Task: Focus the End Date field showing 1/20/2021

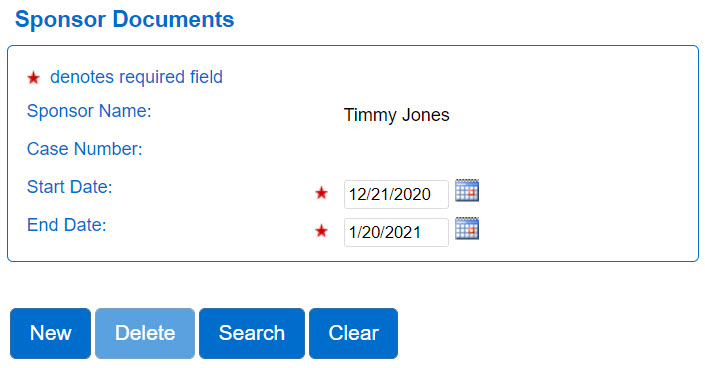Action: 396,232
